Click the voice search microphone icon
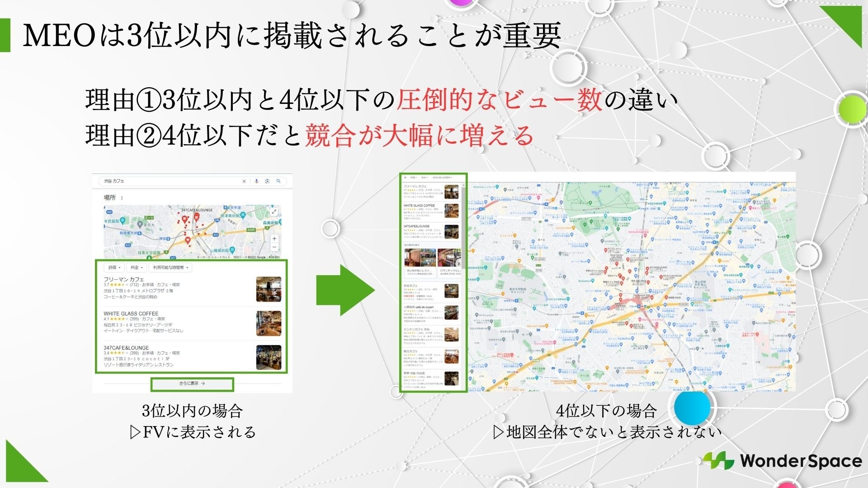The image size is (868, 488). coord(256,181)
